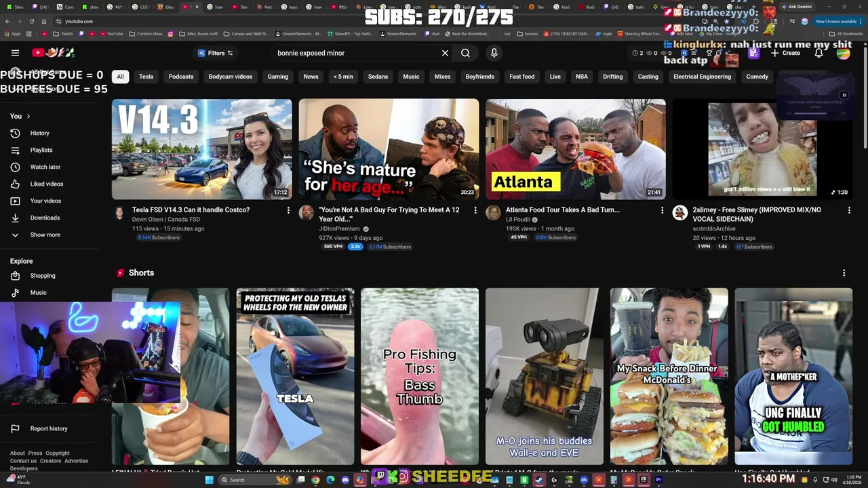868x488 pixels.
Task: Open Report history in the sidebar
Action: coord(49,428)
